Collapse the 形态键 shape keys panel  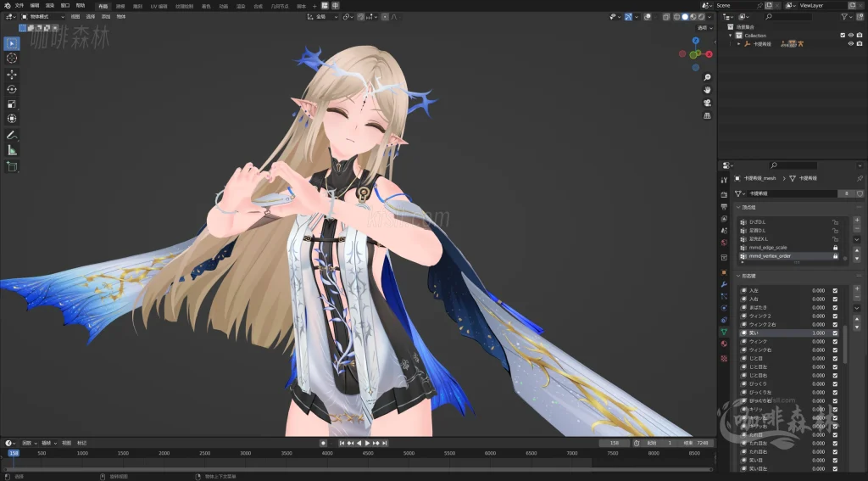click(738, 276)
